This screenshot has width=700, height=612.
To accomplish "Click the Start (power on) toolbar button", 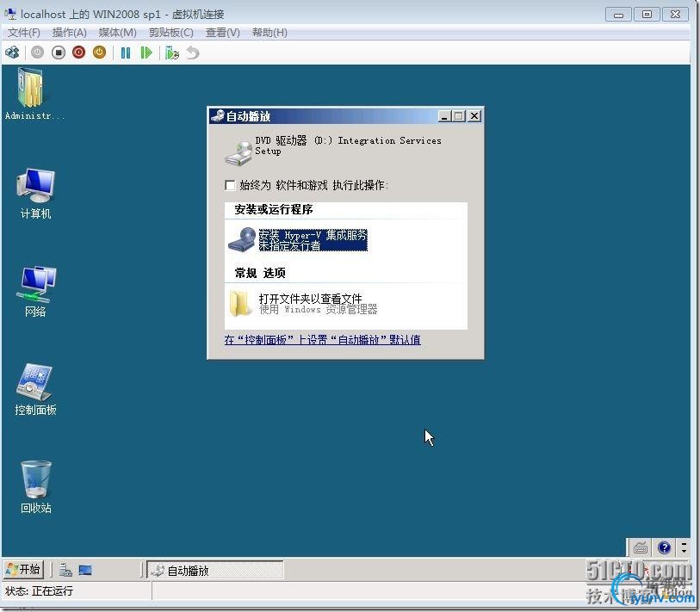I will coord(38,53).
